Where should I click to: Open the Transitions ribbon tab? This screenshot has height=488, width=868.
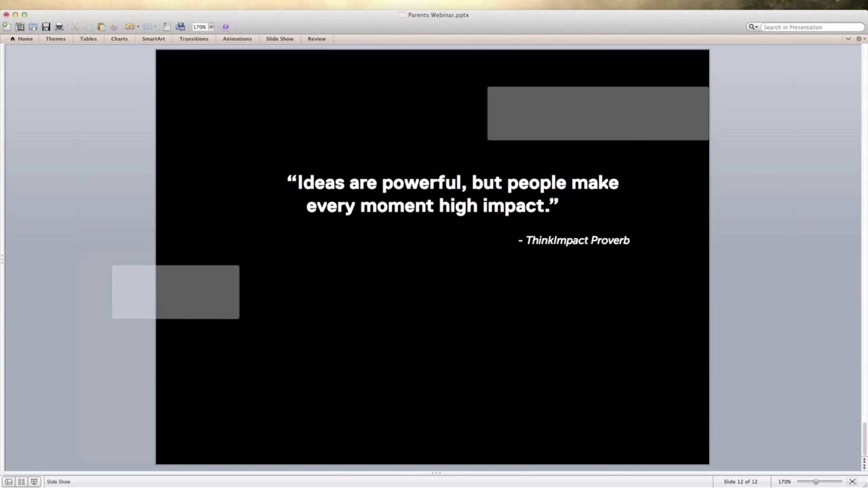pos(194,39)
